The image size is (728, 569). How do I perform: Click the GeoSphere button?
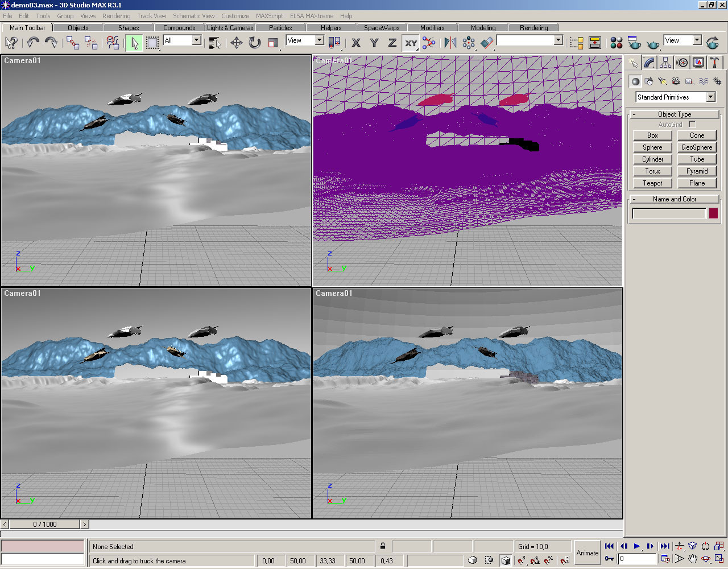click(x=697, y=147)
